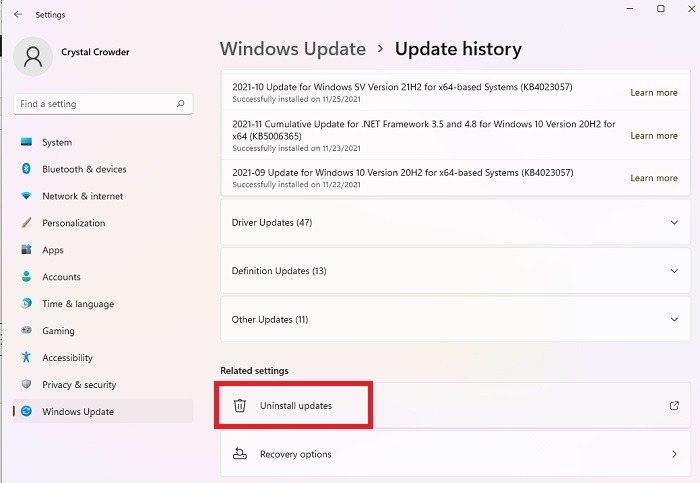Screen dimensions: 700x483
Task: Open Accounts settings
Action: [103, 276]
